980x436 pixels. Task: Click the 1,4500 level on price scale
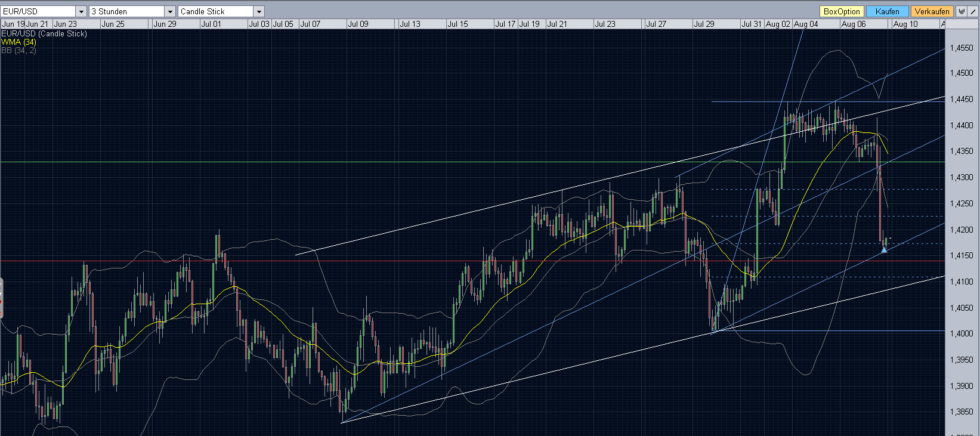[x=961, y=73]
